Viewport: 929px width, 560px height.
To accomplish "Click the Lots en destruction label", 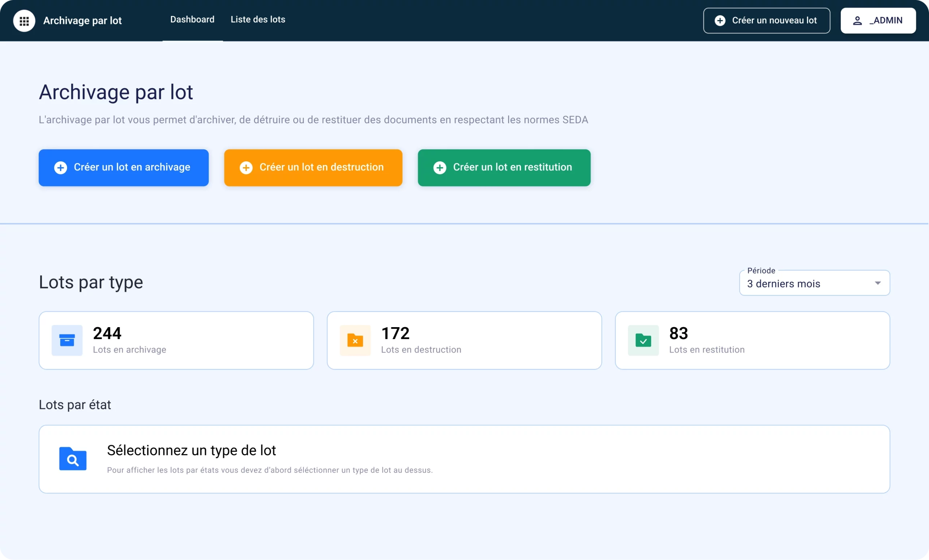I will click(421, 350).
